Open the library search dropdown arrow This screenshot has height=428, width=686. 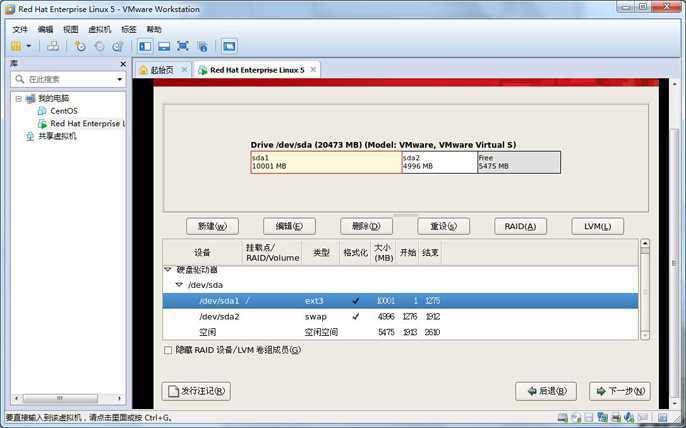tap(119, 79)
